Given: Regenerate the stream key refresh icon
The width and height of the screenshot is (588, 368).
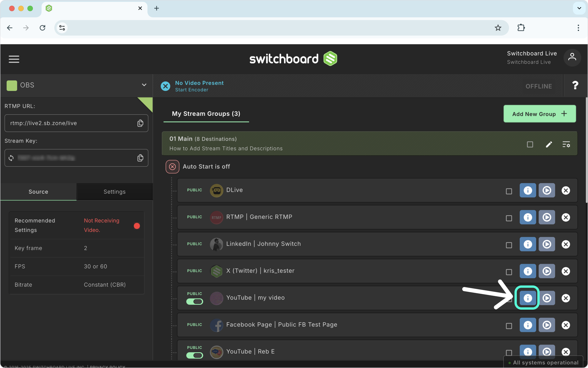Looking at the screenshot, I should click(x=11, y=158).
